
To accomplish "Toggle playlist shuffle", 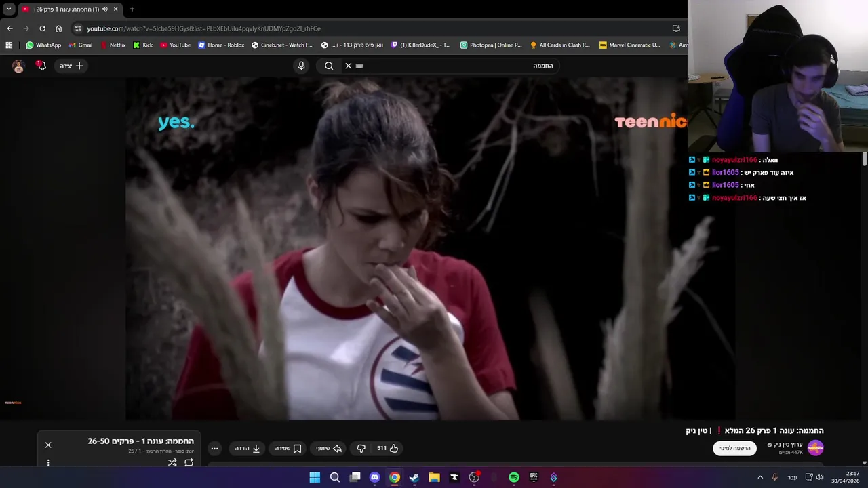I will click(x=172, y=462).
